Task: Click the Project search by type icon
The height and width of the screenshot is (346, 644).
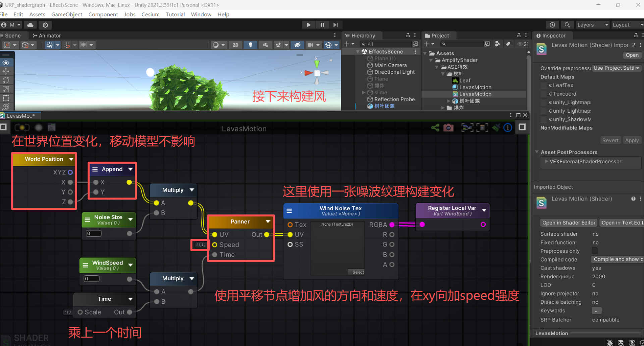Action: point(497,44)
